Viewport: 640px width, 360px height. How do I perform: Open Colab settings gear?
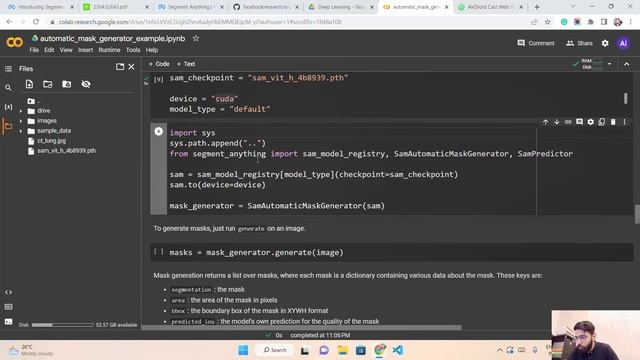coord(605,43)
